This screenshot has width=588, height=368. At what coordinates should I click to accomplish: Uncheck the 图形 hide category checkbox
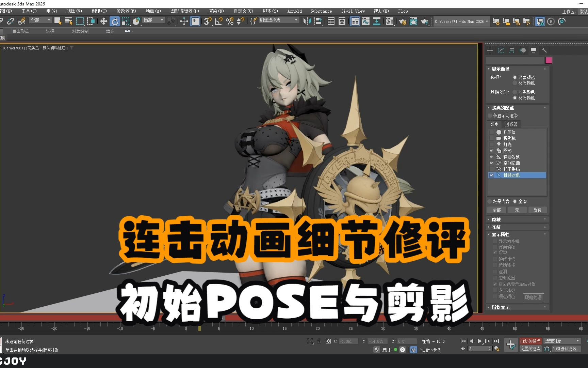pos(492,151)
